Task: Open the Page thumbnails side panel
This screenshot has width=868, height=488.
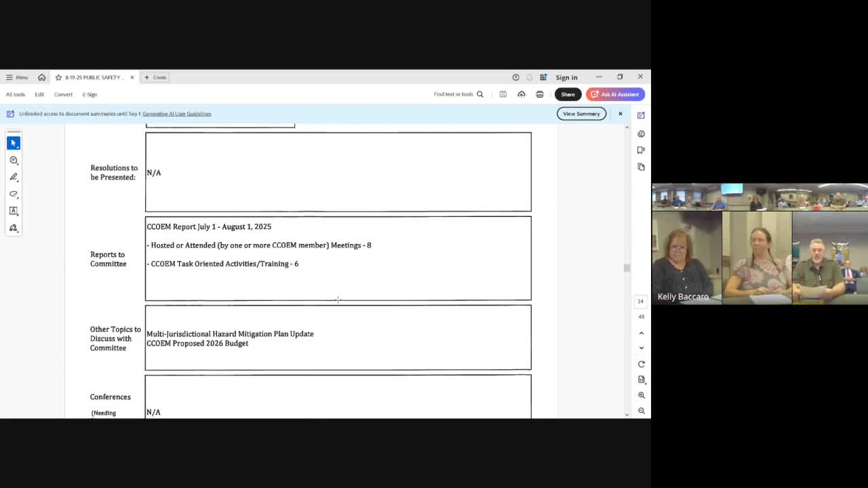Action: pos(641,167)
